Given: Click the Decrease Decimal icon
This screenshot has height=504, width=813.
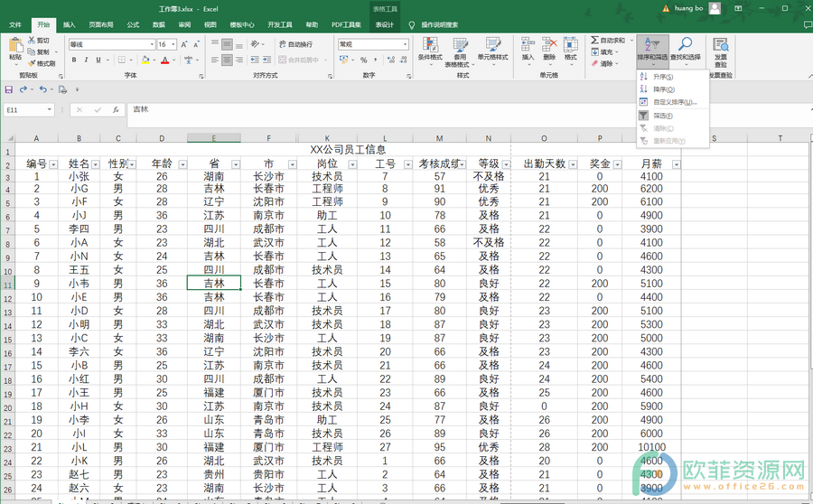Looking at the screenshot, I should [x=404, y=60].
